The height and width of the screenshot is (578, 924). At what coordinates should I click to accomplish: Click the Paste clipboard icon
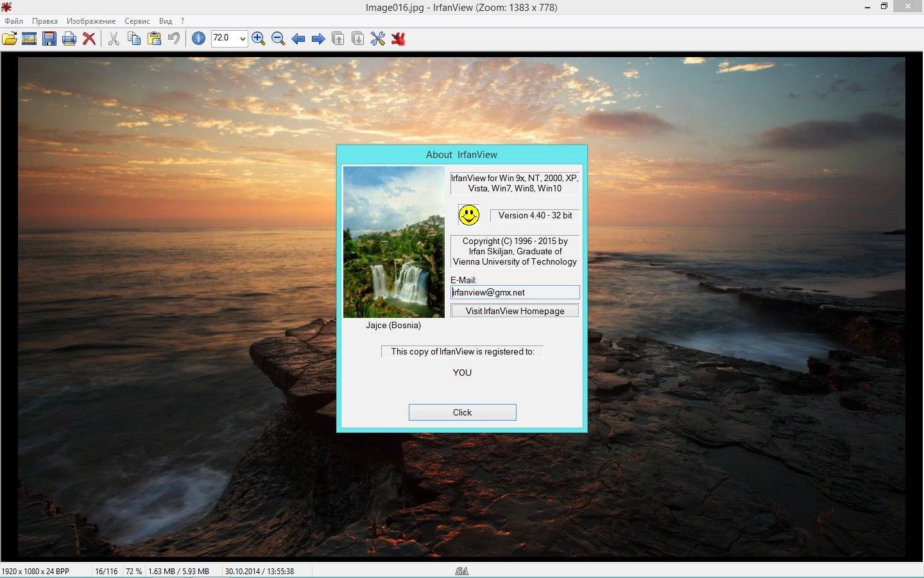pos(154,39)
